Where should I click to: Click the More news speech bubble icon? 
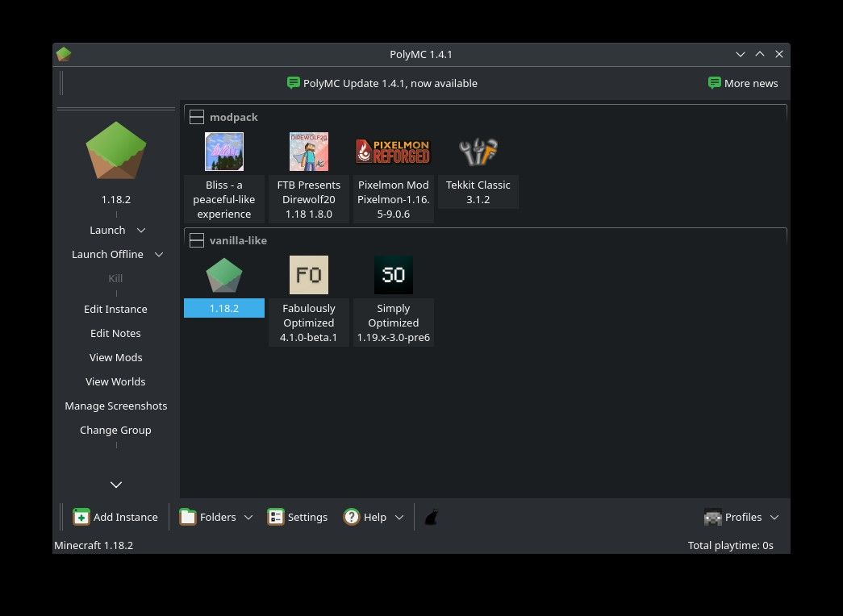(715, 83)
